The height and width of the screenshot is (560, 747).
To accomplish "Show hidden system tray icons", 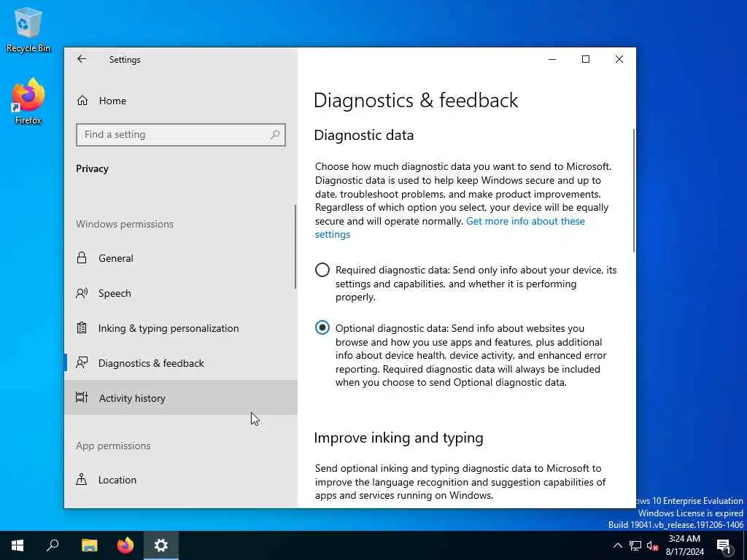I will pyautogui.click(x=617, y=545).
